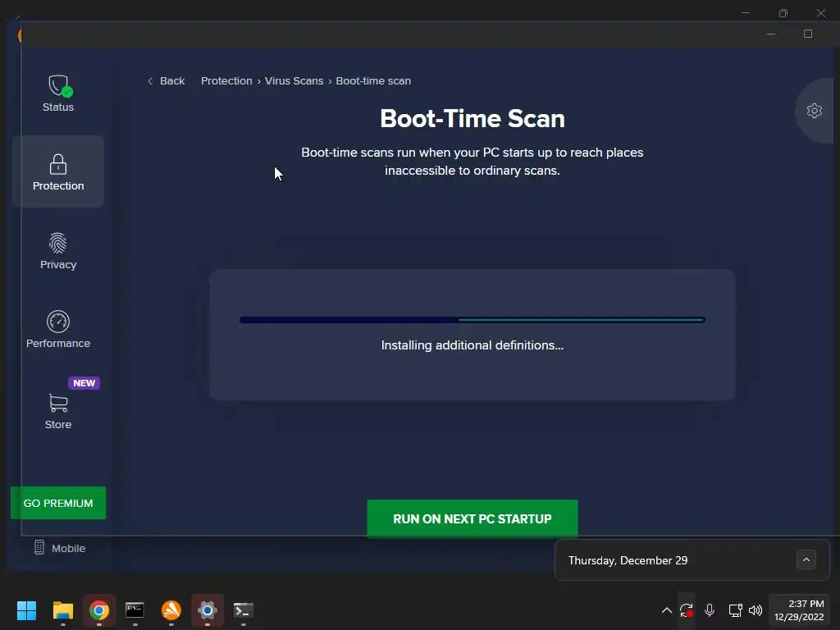Screen dimensions: 840x630
Task: Open the Privacy fingerprint section
Action: [58, 251]
